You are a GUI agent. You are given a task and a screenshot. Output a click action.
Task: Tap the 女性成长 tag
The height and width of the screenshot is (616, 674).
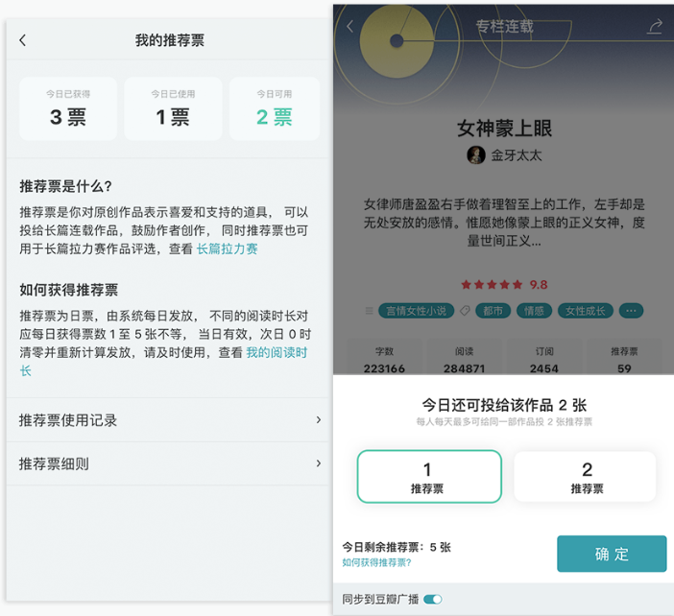585,311
